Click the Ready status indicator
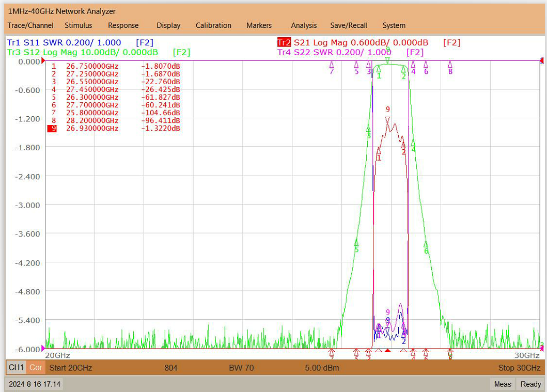The image size is (547, 392). click(530, 384)
